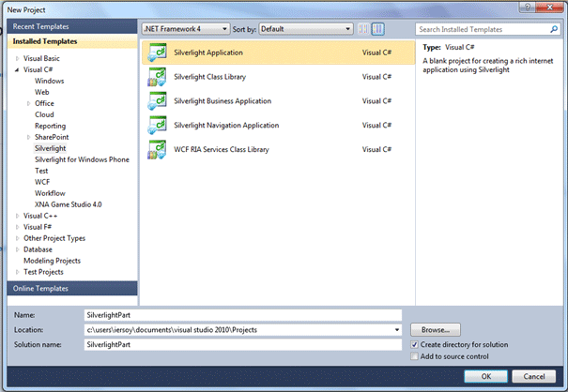Select the Reporting category

click(50, 126)
